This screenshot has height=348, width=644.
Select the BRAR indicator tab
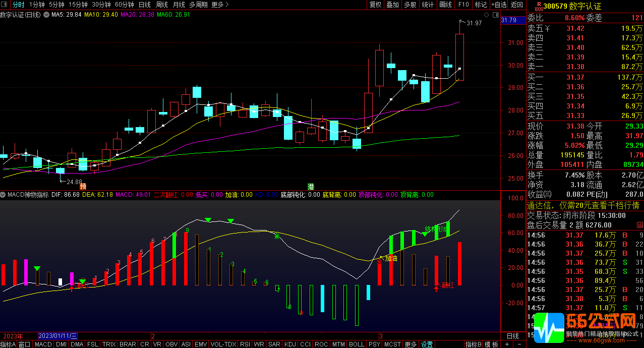click(x=128, y=344)
